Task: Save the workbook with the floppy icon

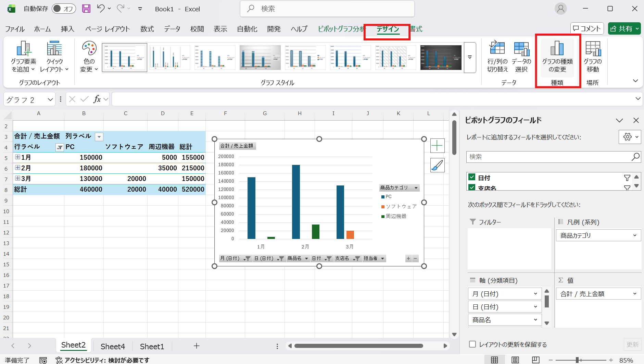Action: (86, 9)
